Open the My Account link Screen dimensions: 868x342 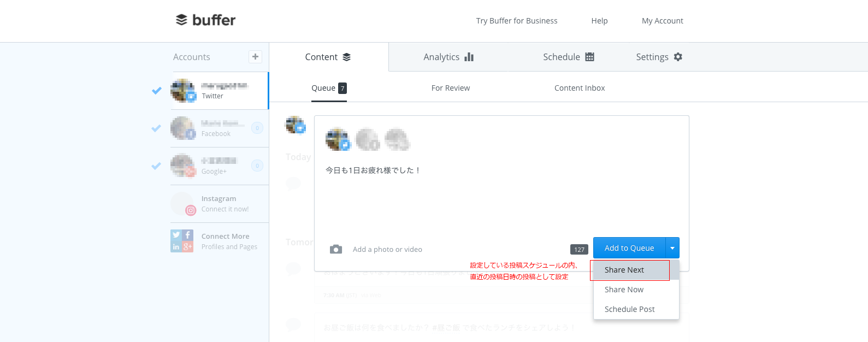(x=663, y=21)
